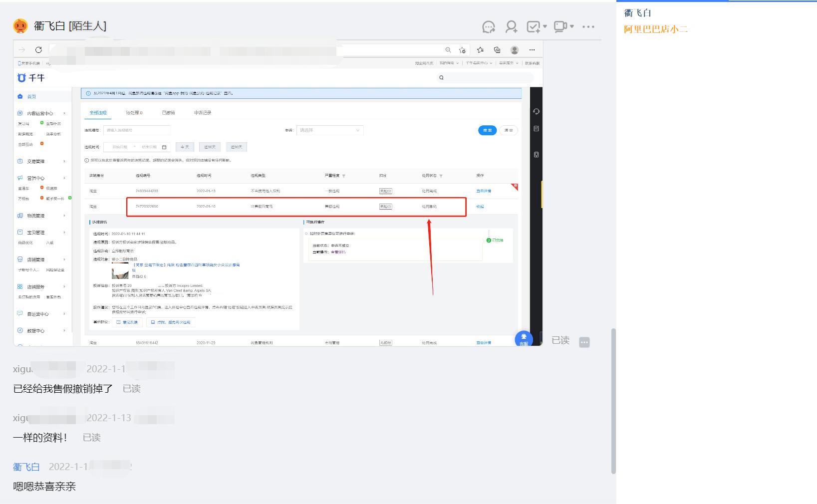This screenshot has width=817, height=504.
Task: Click the 衢飞白 contact avatar
Action: point(20,26)
